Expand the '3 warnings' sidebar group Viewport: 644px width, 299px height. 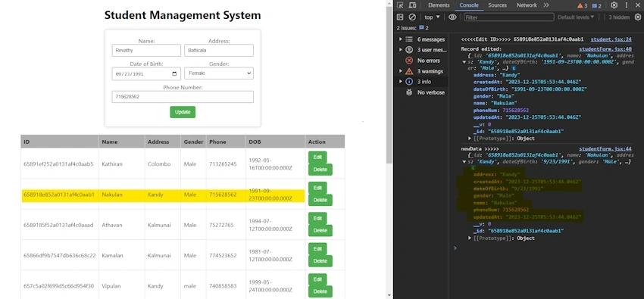401,71
